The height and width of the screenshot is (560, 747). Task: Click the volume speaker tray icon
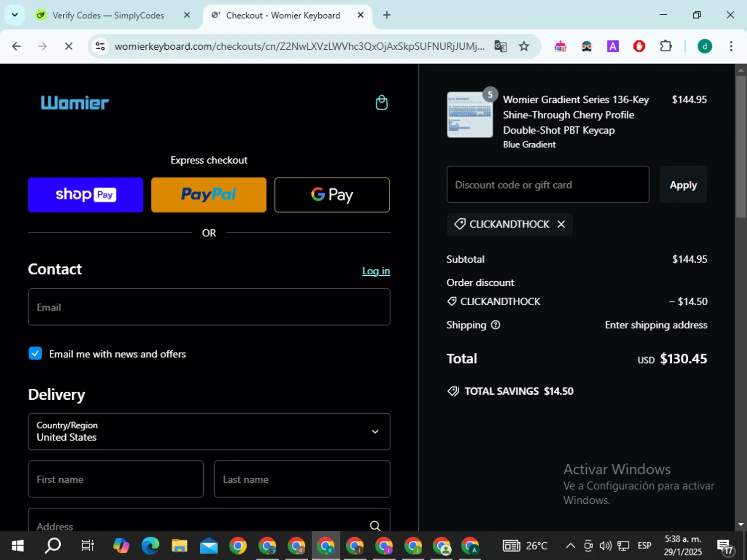point(606,546)
